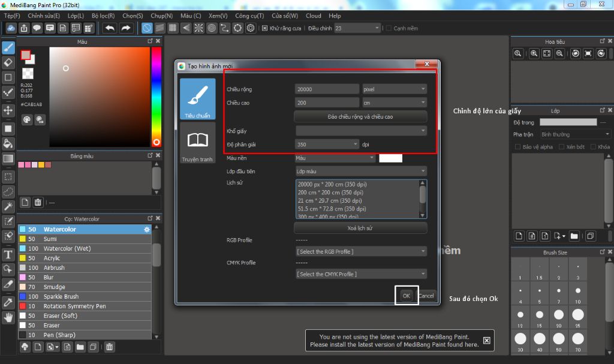Click the color palette icon in Color panel
The image size is (614, 364).
pyautogui.click(x=26, y=120)
